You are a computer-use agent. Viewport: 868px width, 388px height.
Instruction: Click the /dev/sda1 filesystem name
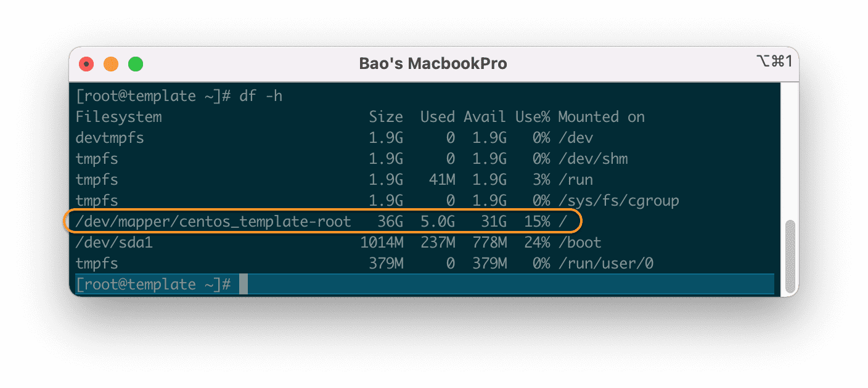114,243
